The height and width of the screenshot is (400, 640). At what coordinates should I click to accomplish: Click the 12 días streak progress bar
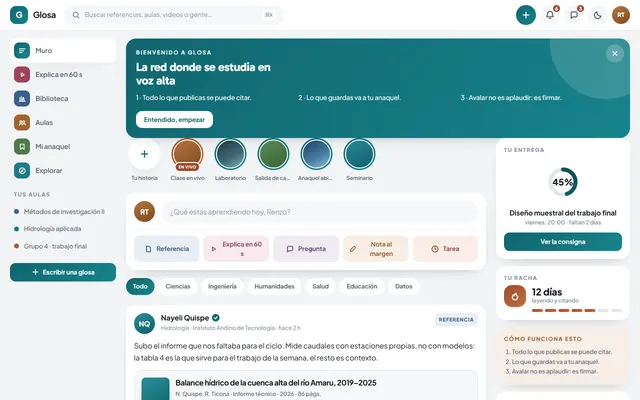coord(577,311)
